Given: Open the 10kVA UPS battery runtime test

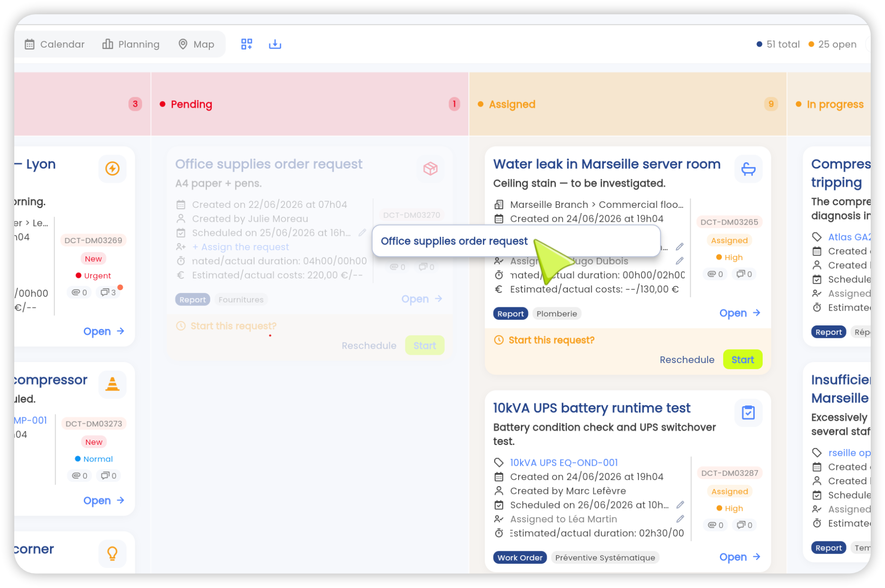Looking at the screenshot, I should 740,557.
